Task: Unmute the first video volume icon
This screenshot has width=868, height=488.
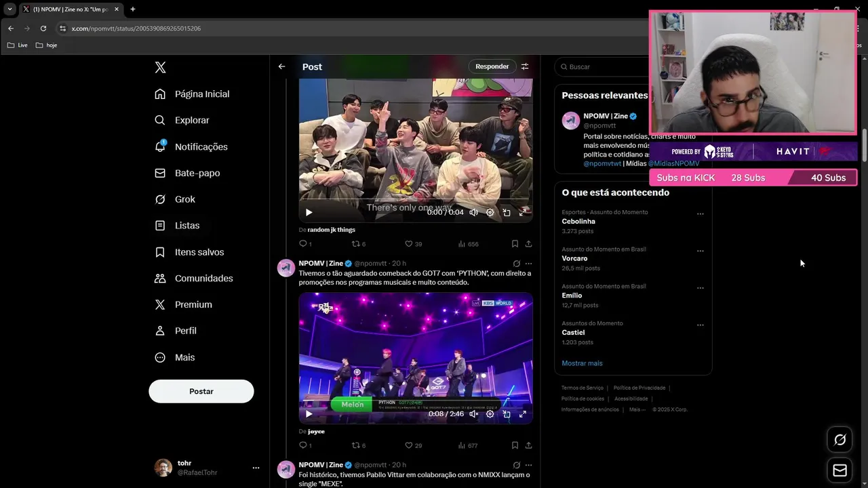Action: (474, 212)
